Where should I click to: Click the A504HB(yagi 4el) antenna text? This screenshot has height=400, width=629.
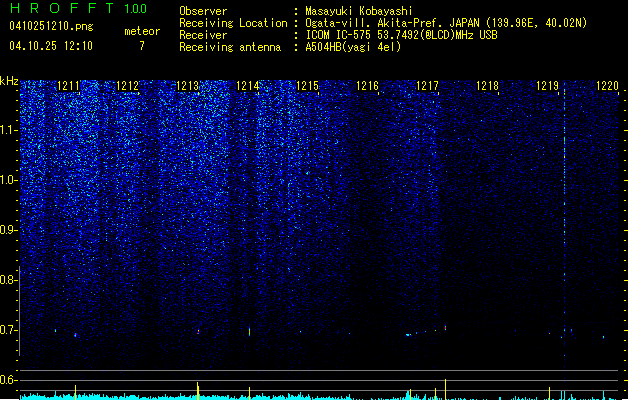click(x=353, y=47)
